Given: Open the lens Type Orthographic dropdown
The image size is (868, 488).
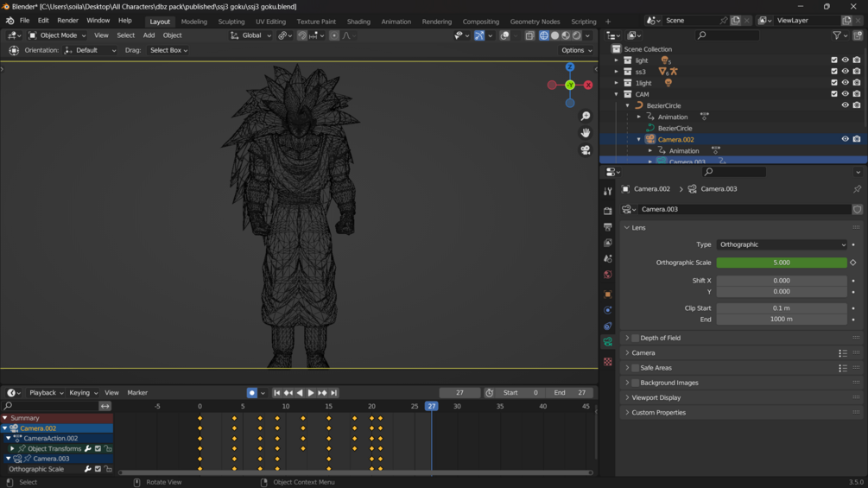Looking at the screenshot, I should tap(781, 244).
